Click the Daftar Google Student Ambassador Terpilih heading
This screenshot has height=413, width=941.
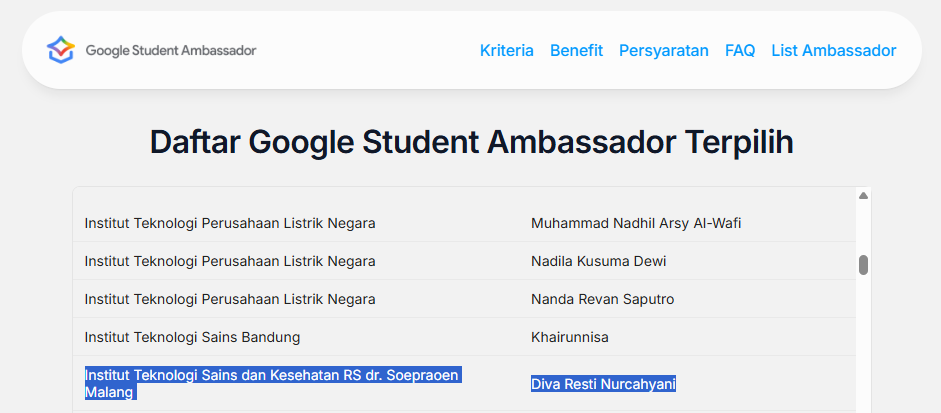tap(471, 142)
